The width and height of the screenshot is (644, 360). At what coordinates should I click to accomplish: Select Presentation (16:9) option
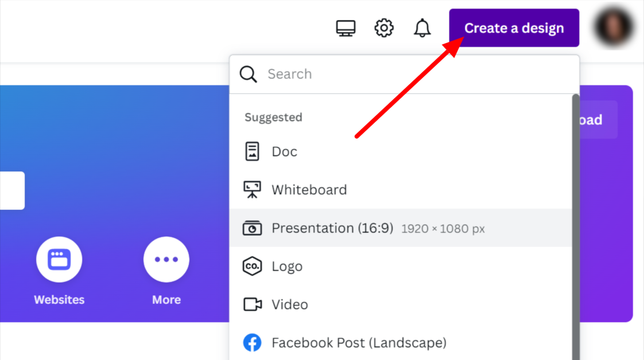[401, 228]
